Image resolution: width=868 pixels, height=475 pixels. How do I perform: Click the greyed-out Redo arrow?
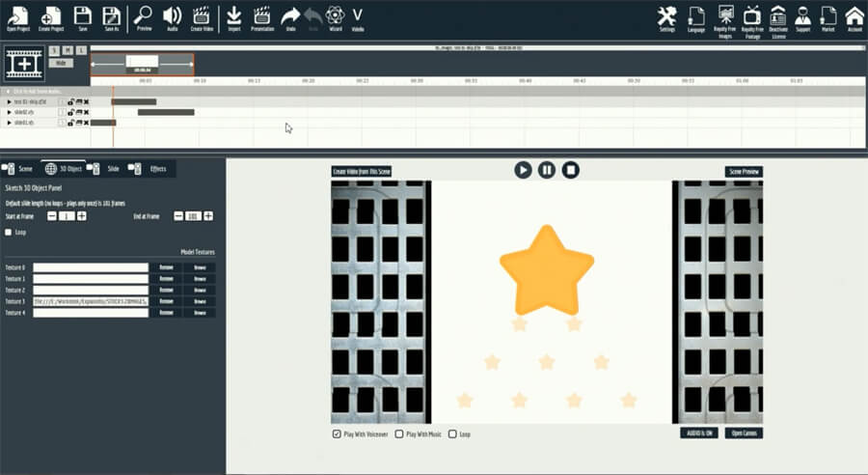coord(312,19)
